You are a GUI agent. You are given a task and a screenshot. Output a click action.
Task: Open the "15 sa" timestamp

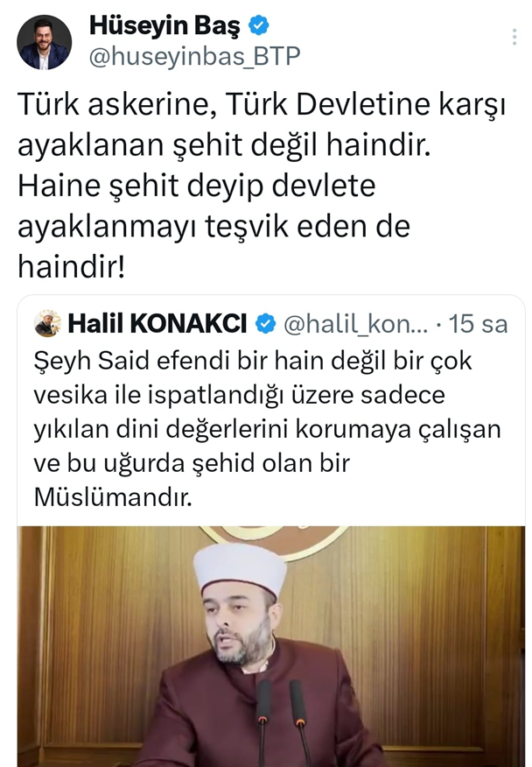point(479,324)
